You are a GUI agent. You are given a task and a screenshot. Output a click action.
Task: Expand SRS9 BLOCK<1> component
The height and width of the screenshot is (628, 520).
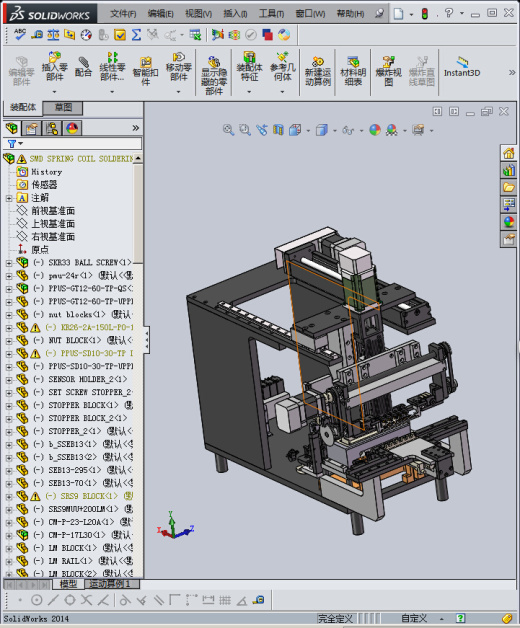(x=9, y=497)
